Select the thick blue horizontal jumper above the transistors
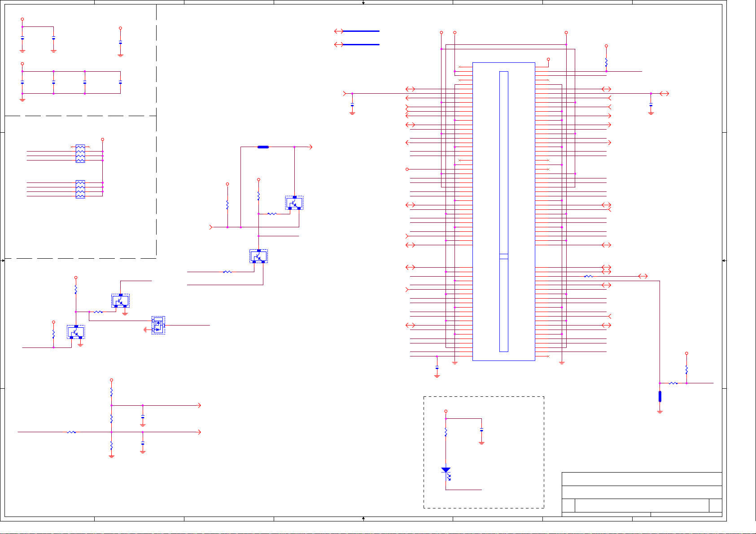Image resolution: width=756 pixels, height=534 pixels. click(263, 147)
